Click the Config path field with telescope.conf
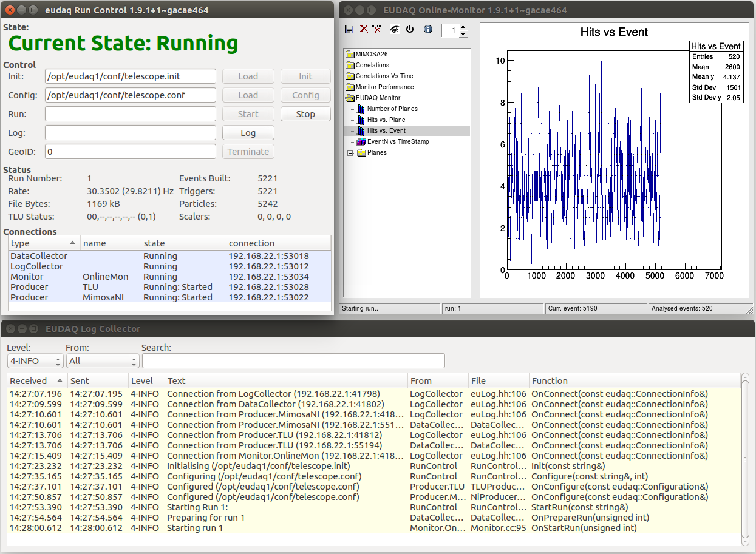This screenshot has width=756, height=554. coord(131,95)
